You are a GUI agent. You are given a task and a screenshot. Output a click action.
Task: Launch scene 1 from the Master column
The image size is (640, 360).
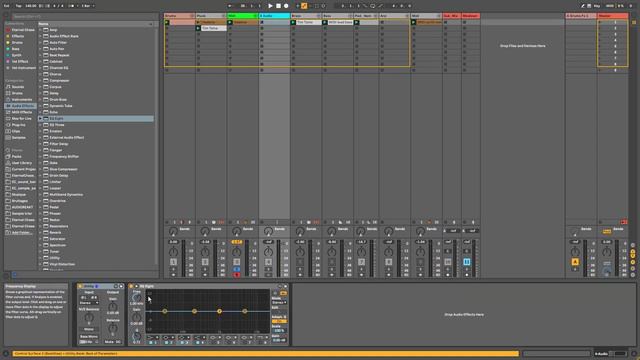coord(600,22)
